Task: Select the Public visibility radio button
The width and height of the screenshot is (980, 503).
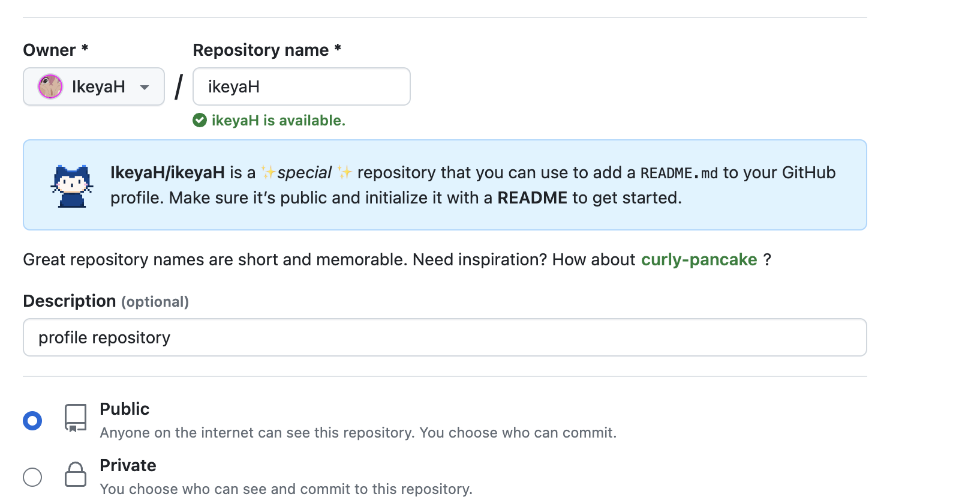Action: (32, 421)
